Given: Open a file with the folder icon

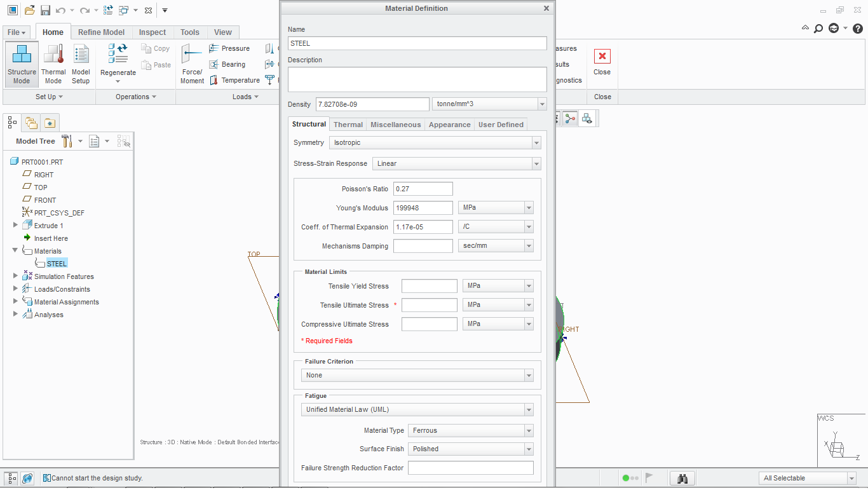Looking at the screenshot, I should [30, 10].
